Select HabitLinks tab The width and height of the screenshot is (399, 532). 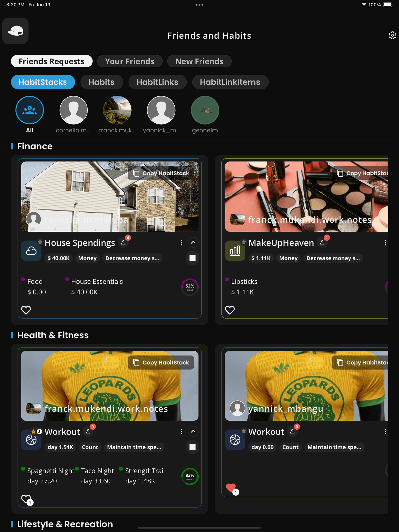157,82
